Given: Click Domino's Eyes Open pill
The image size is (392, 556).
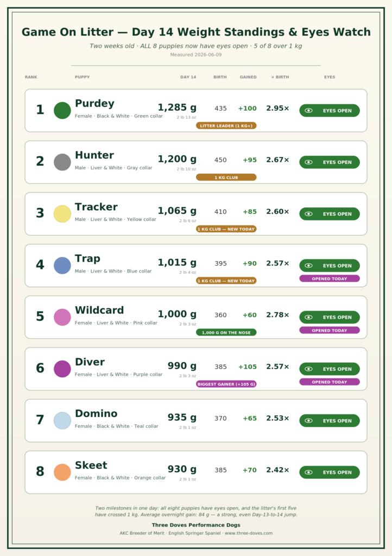Looking at the screenshot, I should pyautogui.click(x=330, y=421).
